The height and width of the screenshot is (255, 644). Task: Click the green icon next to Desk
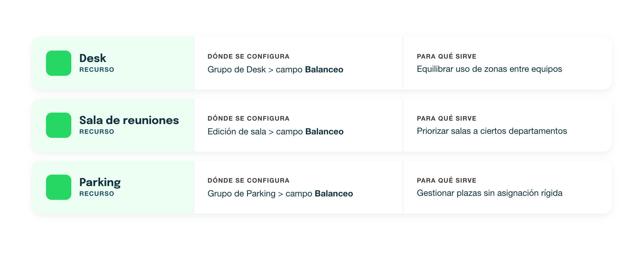[59, 63]
